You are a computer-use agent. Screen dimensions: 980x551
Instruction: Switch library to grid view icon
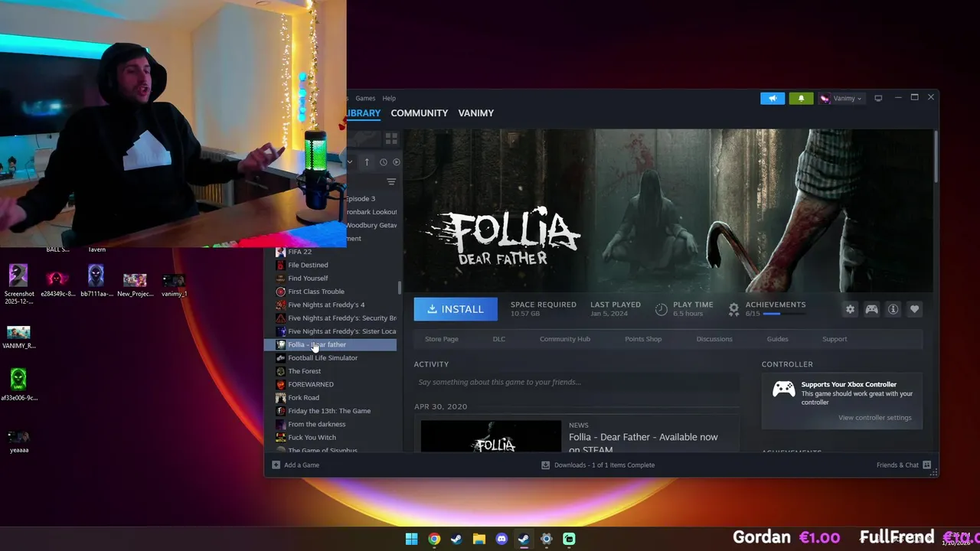point(391,139)
